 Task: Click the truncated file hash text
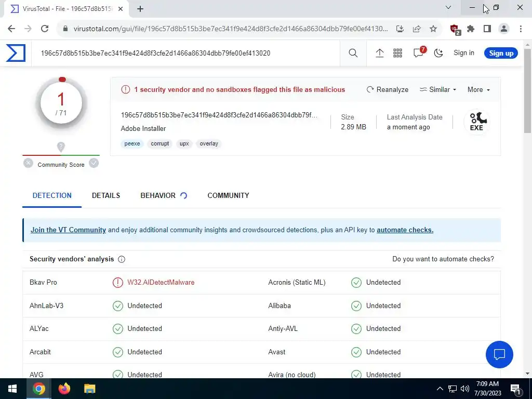point(219,115)
